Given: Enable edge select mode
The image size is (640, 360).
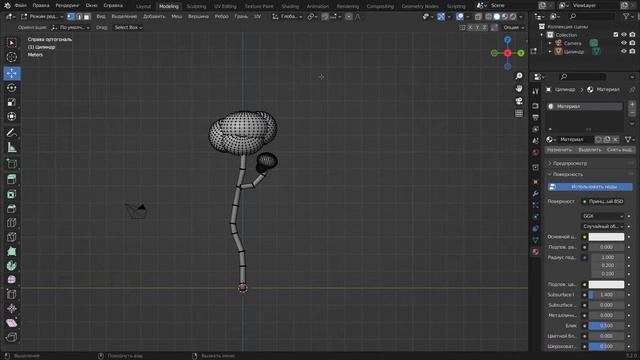Looking at the screenshot, I should (x=79, y=17).
